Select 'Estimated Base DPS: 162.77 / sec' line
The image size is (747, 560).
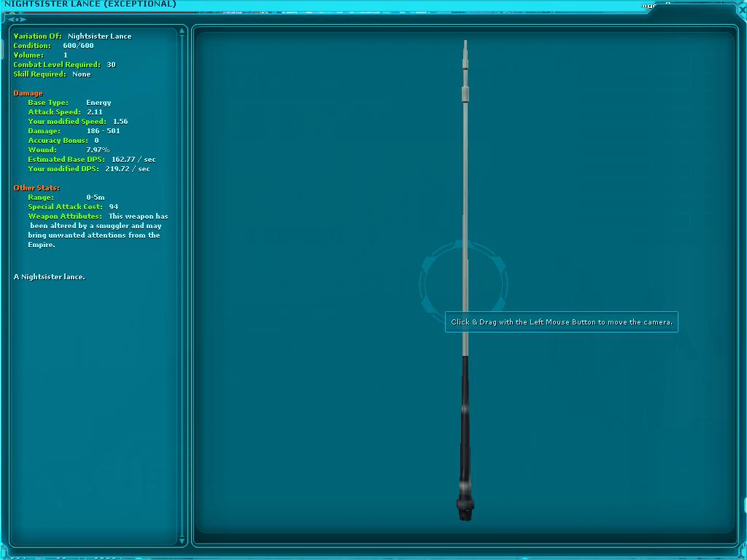click(x=91, y=160)
